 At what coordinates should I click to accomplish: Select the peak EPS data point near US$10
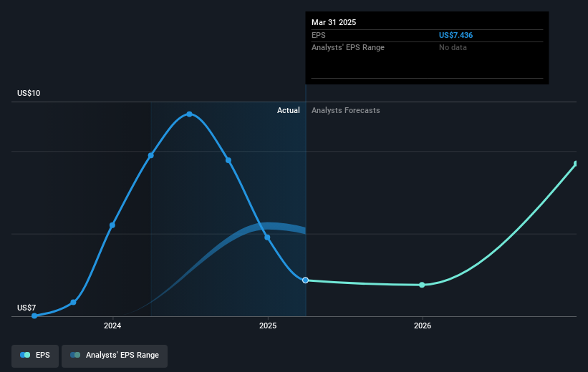189,114
